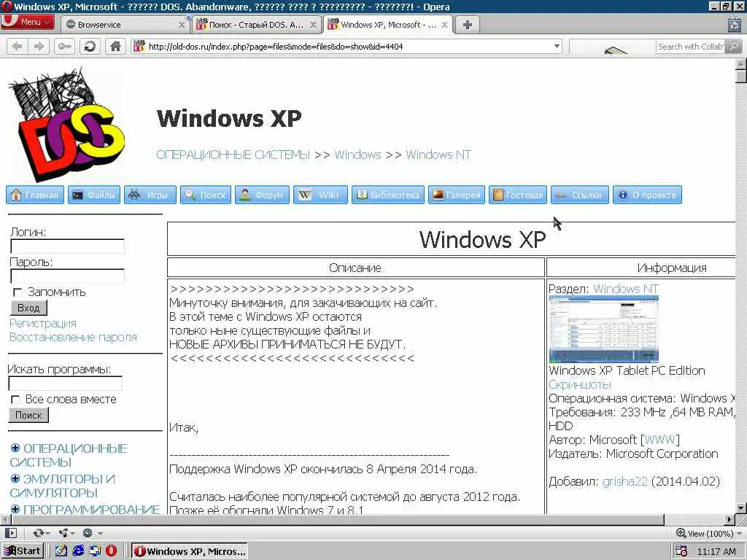Open the grisha22 user link
This screenshot has width=747, height=560.
coord(625,481)
